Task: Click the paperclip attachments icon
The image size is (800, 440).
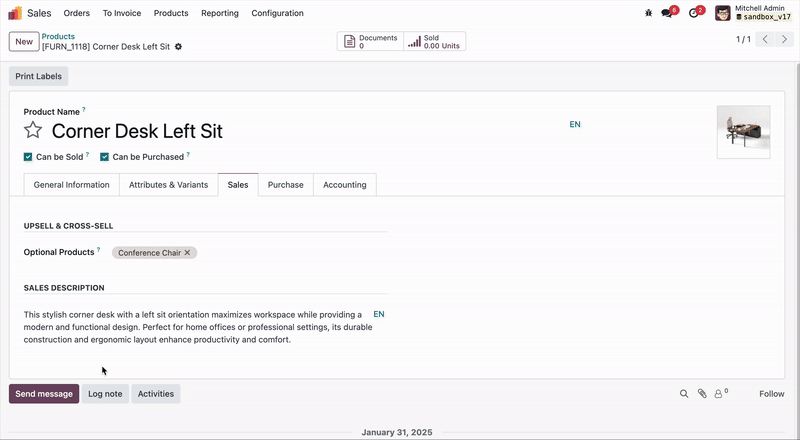Action: (x=702, y=394)
